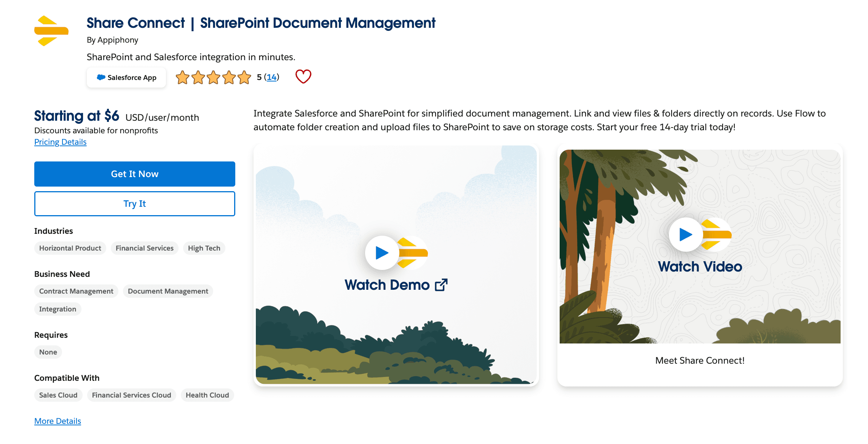Click the app title Share Connect heading
868x444 pixels.
[x=261, y=23]
